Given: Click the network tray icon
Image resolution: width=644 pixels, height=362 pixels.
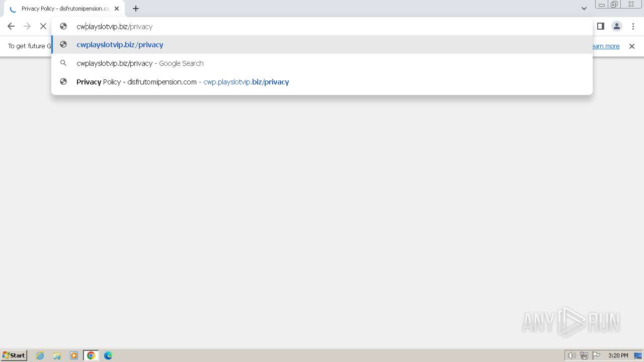Looking at the screenshot, I should (x=584, y=355).
